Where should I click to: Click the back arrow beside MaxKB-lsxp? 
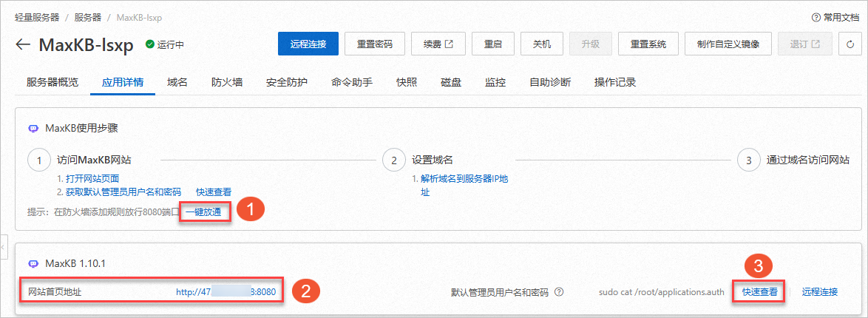pos(23,44)
